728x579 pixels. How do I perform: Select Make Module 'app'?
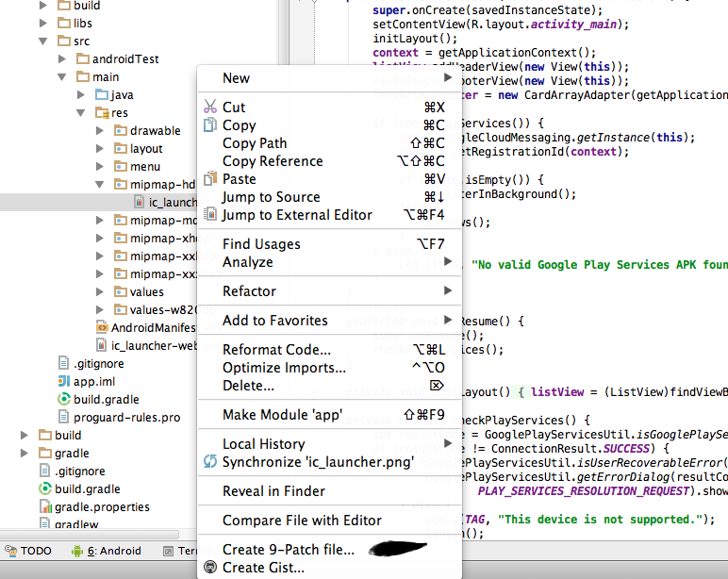tap(330, 415)
